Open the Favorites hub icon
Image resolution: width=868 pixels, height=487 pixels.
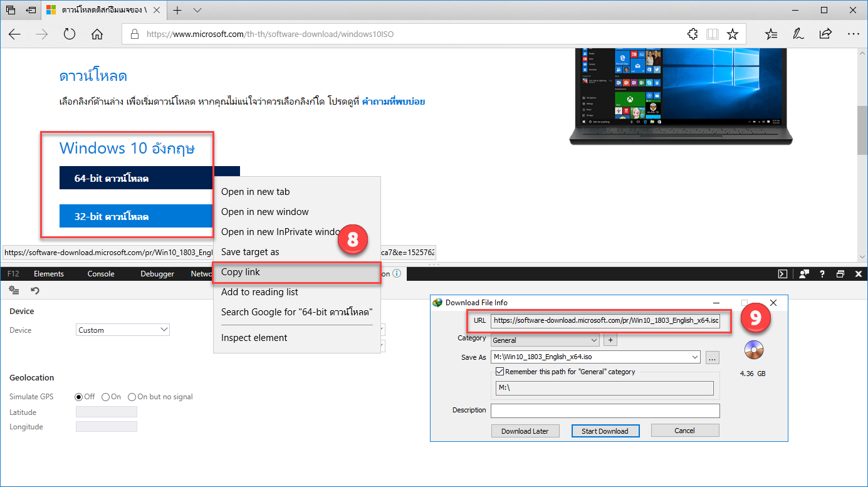click(x=771, y=34)
